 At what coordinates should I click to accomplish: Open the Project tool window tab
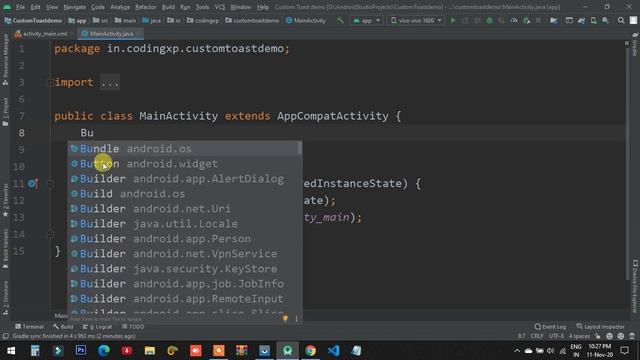click(x=5, y=111)
